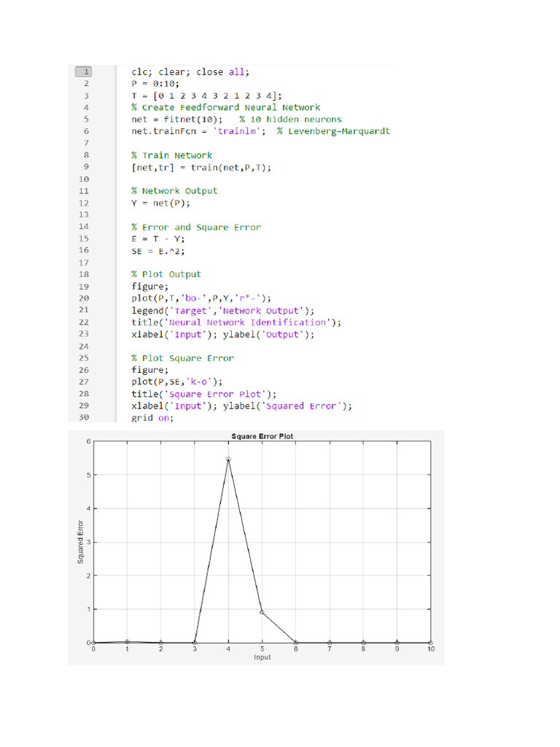Click the 'Input' x-axis label of the chart

pyautogui.click(x=262, y=657)
